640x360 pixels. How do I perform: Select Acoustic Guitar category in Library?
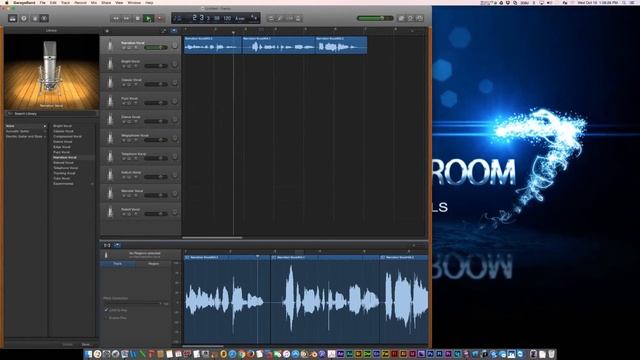tap(17, 131)
